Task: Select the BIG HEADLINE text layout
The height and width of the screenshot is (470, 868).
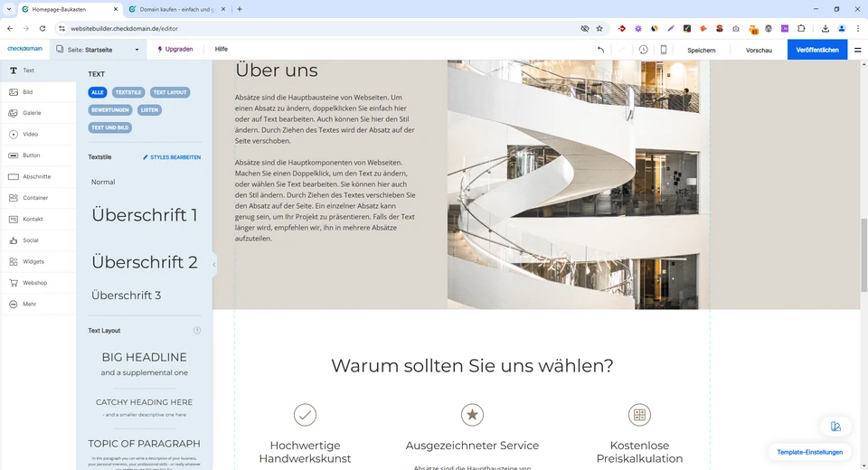Action: [x=145, y=363]
